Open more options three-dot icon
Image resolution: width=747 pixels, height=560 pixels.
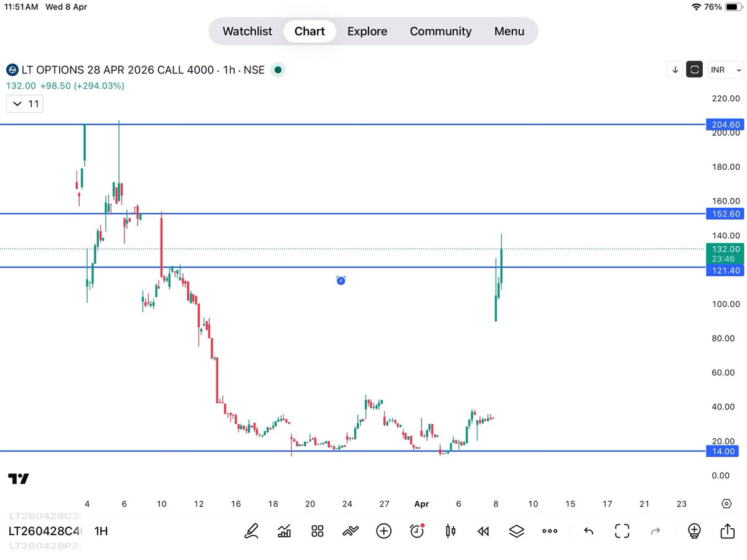coord(550,531)
